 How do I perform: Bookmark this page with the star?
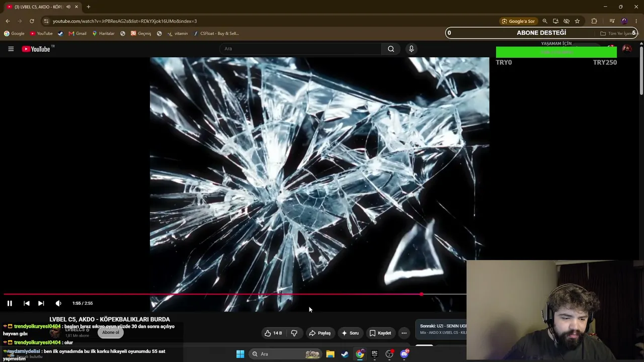coord(577,21)
